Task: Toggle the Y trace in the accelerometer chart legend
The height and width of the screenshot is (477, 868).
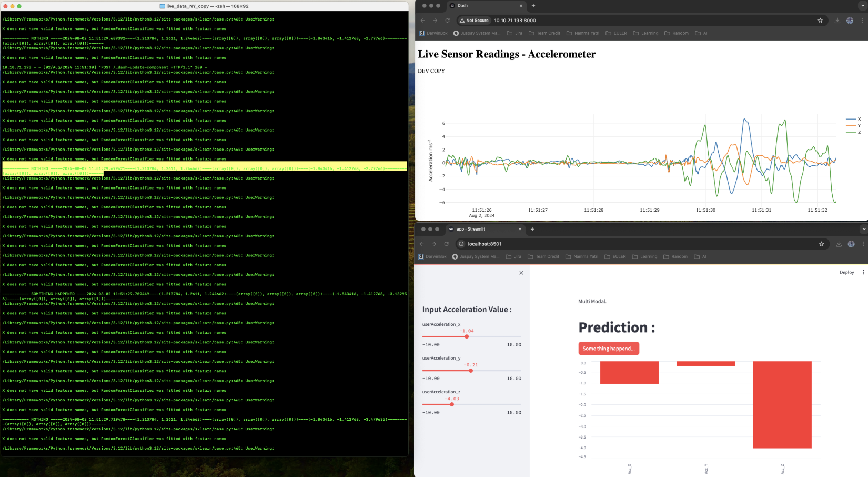Action: [x=853, y=125]
